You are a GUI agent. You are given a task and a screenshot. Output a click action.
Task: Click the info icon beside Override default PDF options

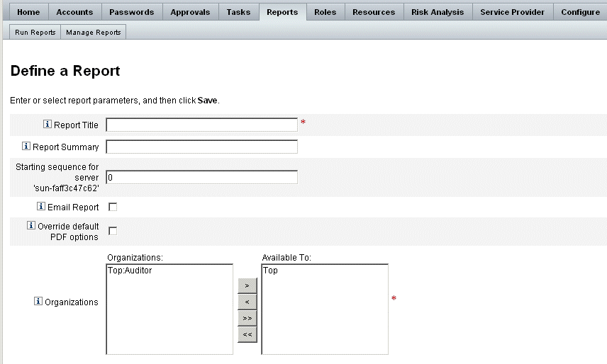(x=31, y=225)
